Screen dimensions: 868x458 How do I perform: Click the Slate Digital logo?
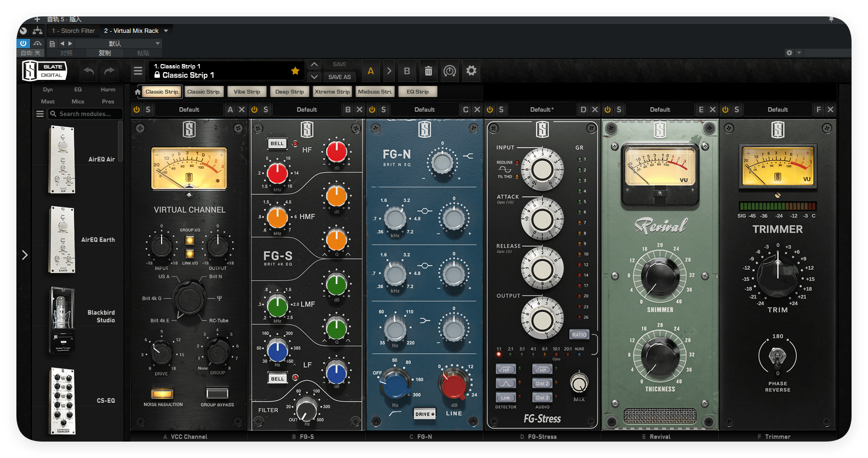tap(44, 71)
